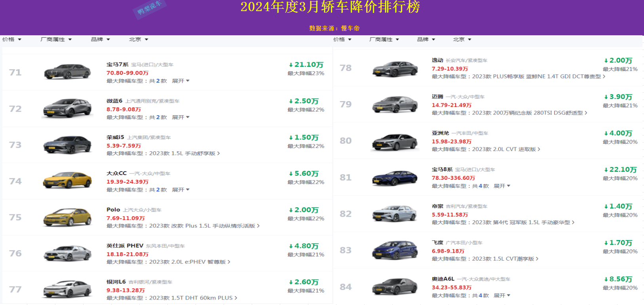Open the 英仕派 PHEV model name link

[x=125, y=246]
